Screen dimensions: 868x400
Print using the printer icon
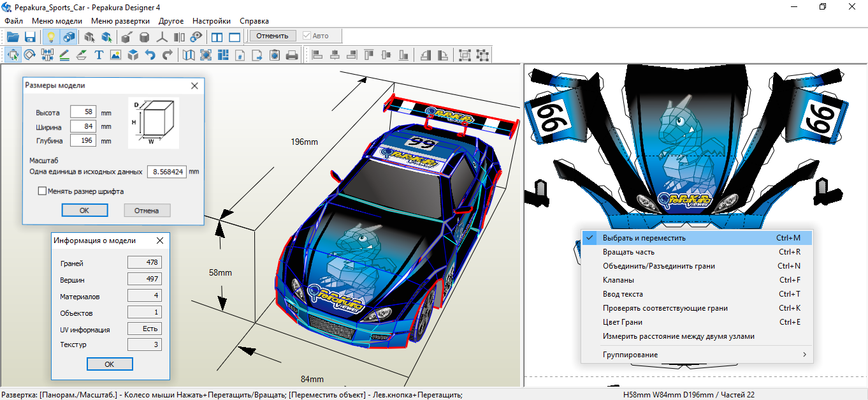(x=292, y=55)
